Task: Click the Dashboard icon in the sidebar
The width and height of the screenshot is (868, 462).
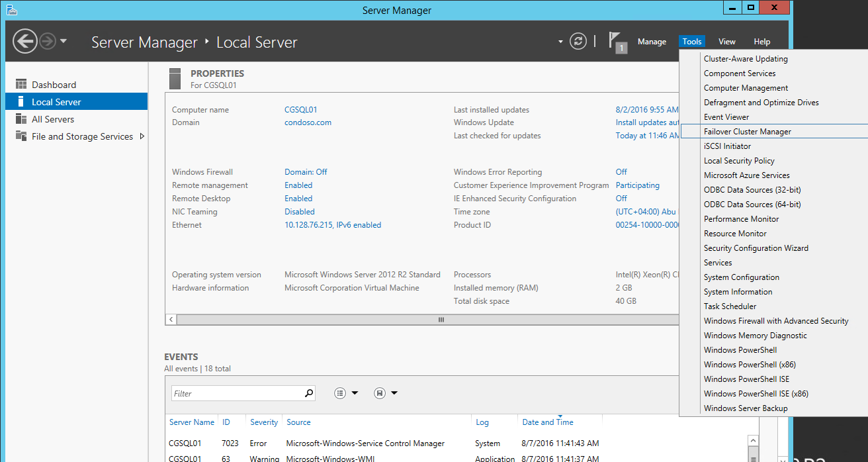Action: 21,85
